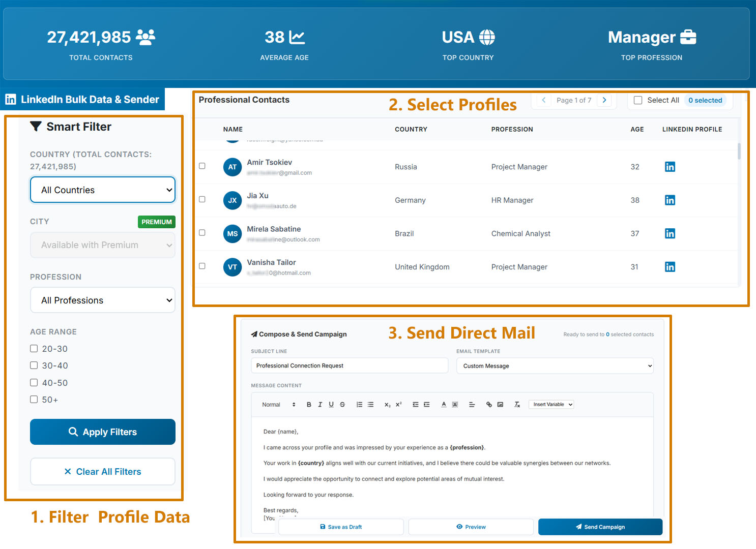Click the Professional Connection Request subject field
Screen dimensions: 756x549
click(x=350, y=365)
